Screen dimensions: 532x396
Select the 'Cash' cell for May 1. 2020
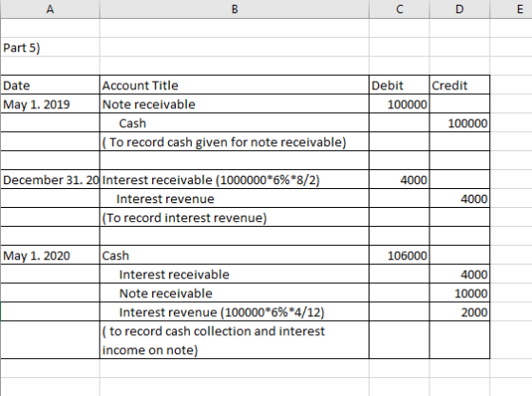(x=234, y=255)
